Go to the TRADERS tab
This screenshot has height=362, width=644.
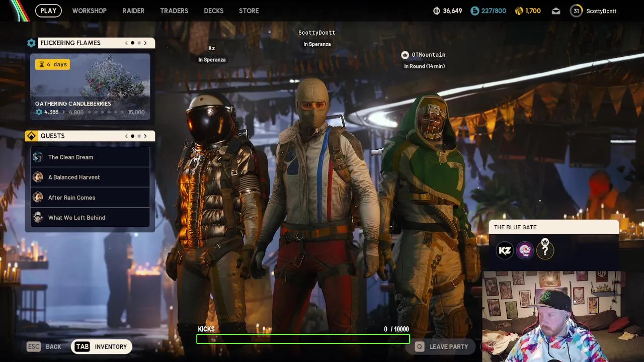(x=174, y=11)
